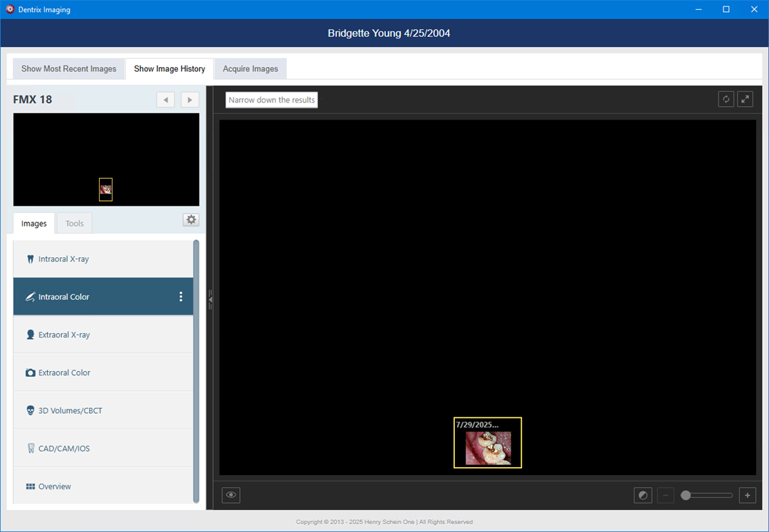Click patient name Bridgette Young 4/25/2004 header
The width and height of the screenshot is (769, 532).
click(x=389, y=33)
